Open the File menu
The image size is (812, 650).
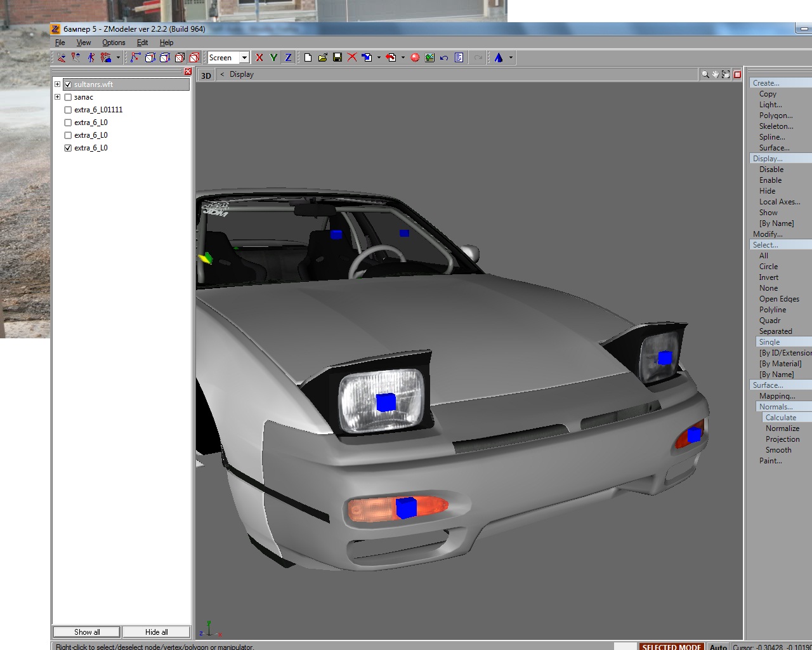(60, 43)
